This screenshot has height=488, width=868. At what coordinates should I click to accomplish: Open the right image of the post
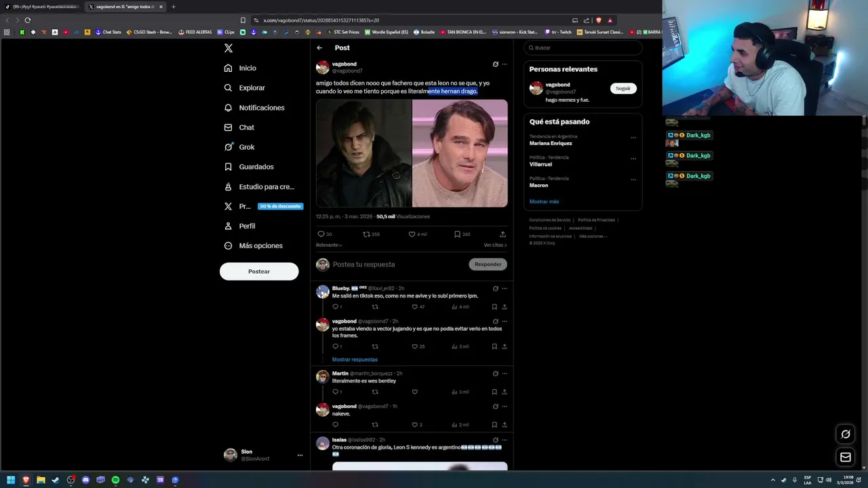(460, 153)
